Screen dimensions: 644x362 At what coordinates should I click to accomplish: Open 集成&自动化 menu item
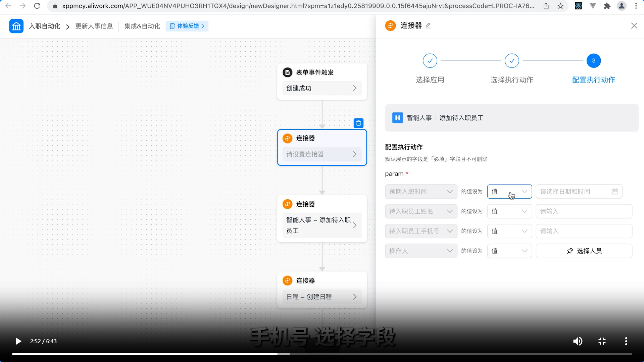[x=142, y=26]
